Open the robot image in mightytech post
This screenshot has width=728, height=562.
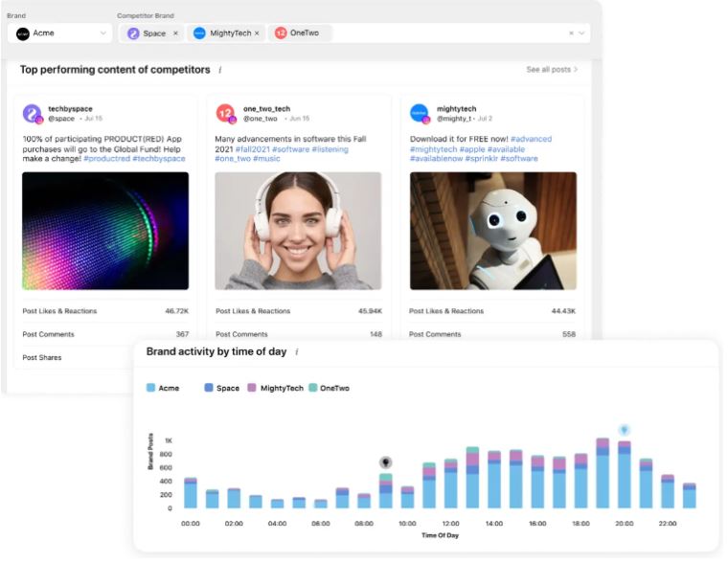(x=493, y=231)
